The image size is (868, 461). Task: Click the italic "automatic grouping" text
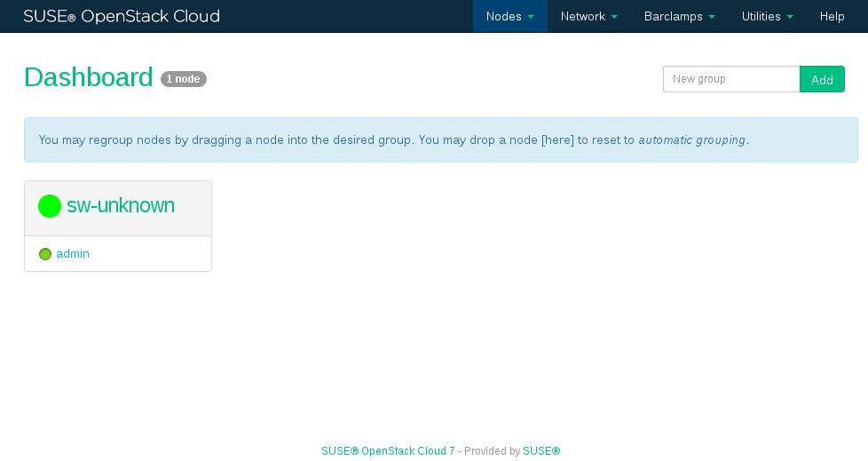point(691,140)
